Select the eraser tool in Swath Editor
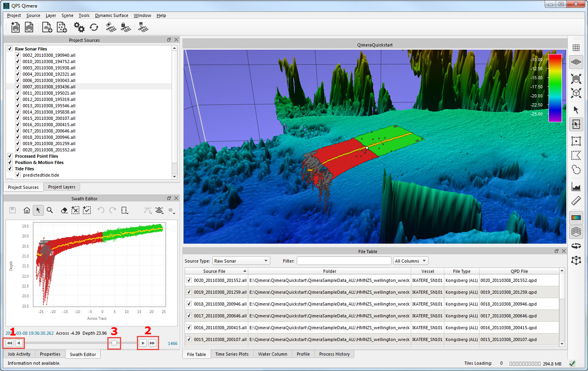The width and height of the screenshot is (588, 371). click(64, 210)
